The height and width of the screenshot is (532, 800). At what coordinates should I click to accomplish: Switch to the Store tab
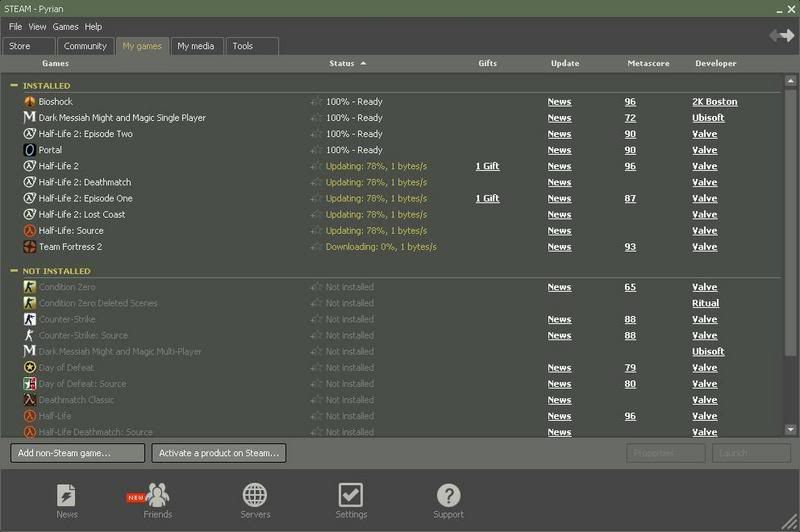tap(29, 46)
